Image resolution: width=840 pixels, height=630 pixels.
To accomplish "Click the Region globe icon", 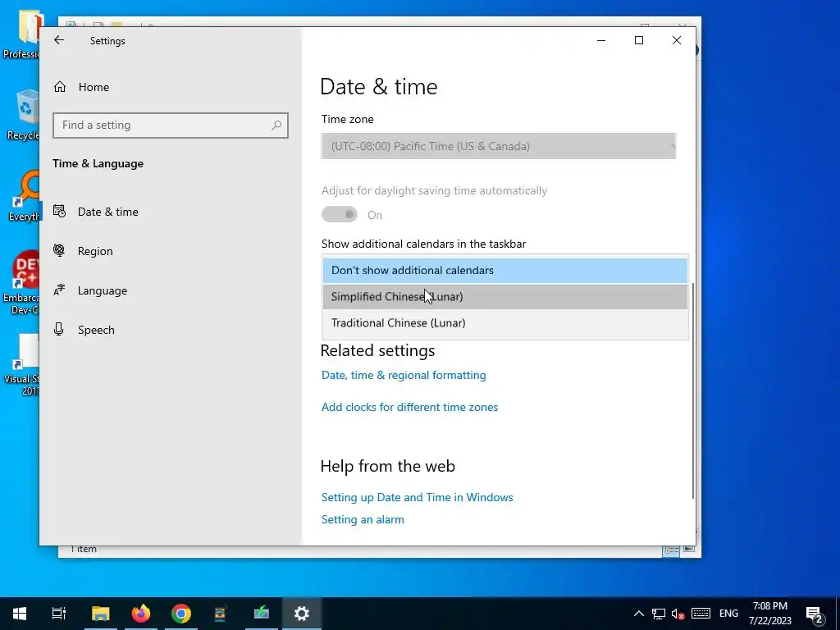I will (x=59, y=250).
